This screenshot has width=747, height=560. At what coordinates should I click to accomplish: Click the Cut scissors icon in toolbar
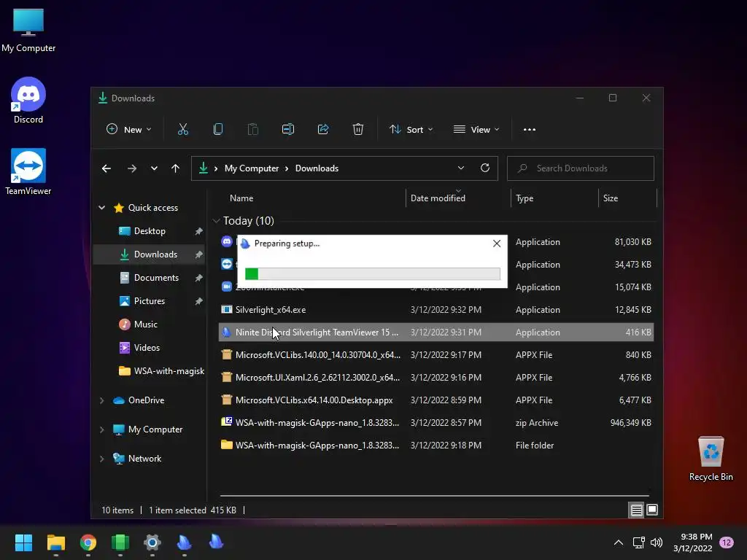point(183,130)
